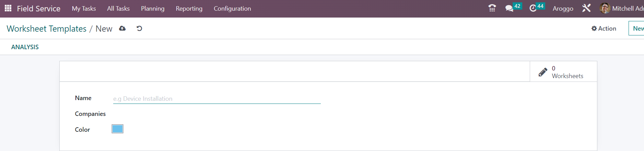Viewport: 644px width, 151px height.
Task: Click Mitchell Admin's avatar picture
Action: point(605,8)
